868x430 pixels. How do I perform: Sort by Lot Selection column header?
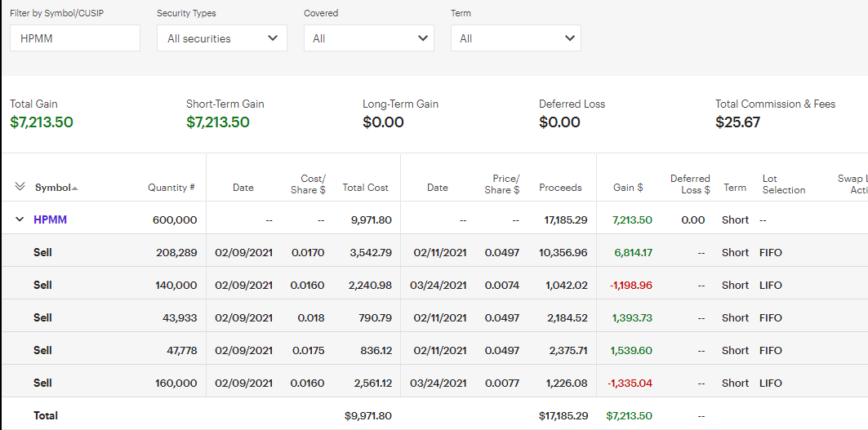point(783,184)
